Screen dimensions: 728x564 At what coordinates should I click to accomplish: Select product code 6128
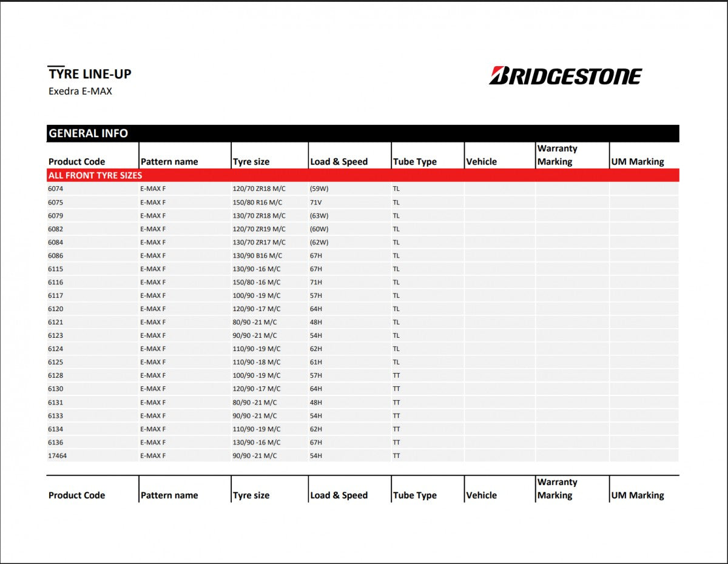(55, 375)
